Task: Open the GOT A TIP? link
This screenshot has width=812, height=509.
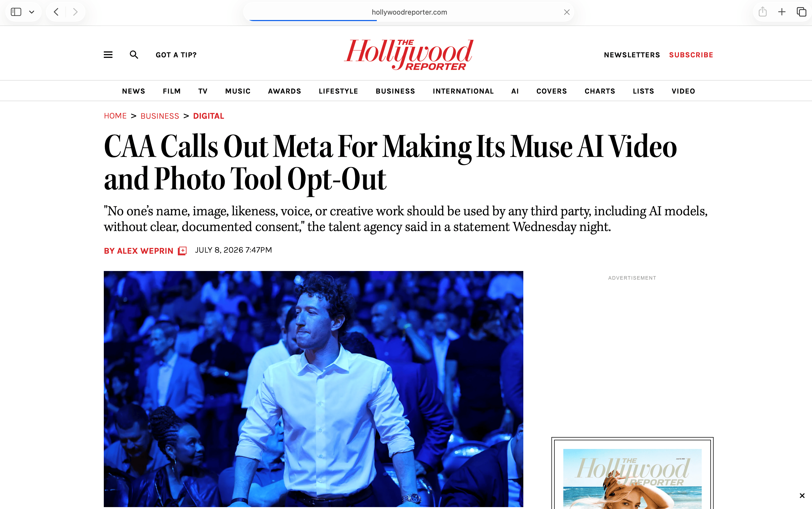Action: [176, 55]
